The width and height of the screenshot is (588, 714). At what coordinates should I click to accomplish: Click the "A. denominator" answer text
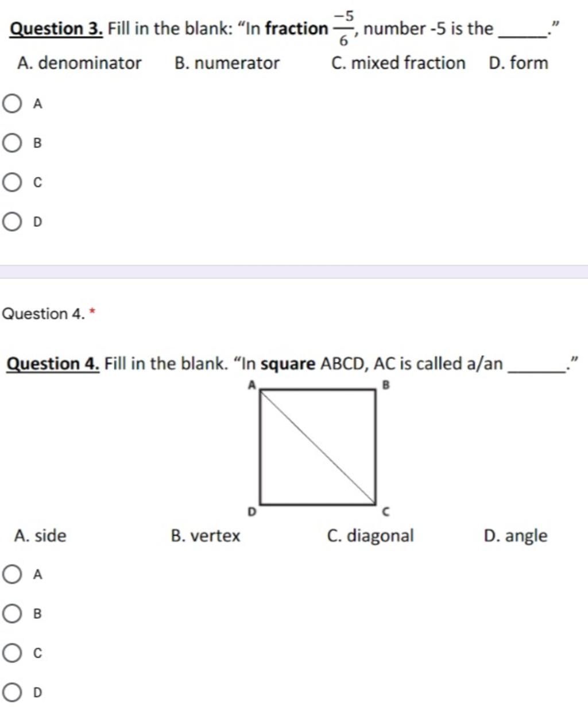(x=79, y=63)
